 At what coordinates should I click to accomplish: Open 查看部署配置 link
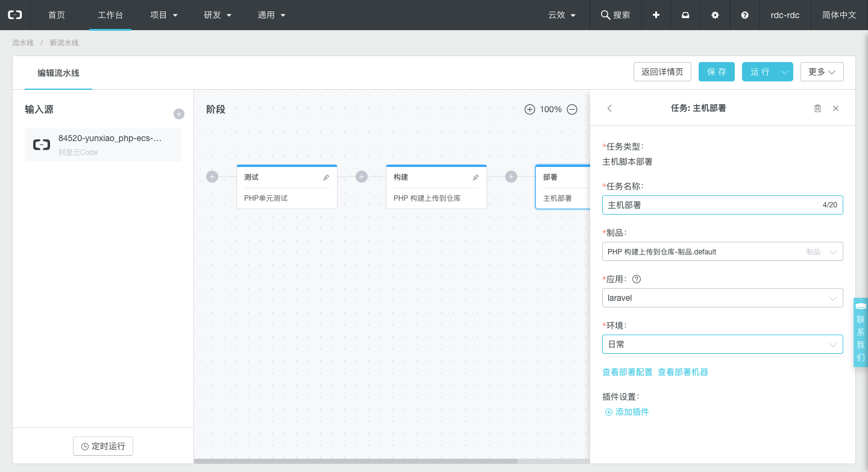click(x=627, y=372)
